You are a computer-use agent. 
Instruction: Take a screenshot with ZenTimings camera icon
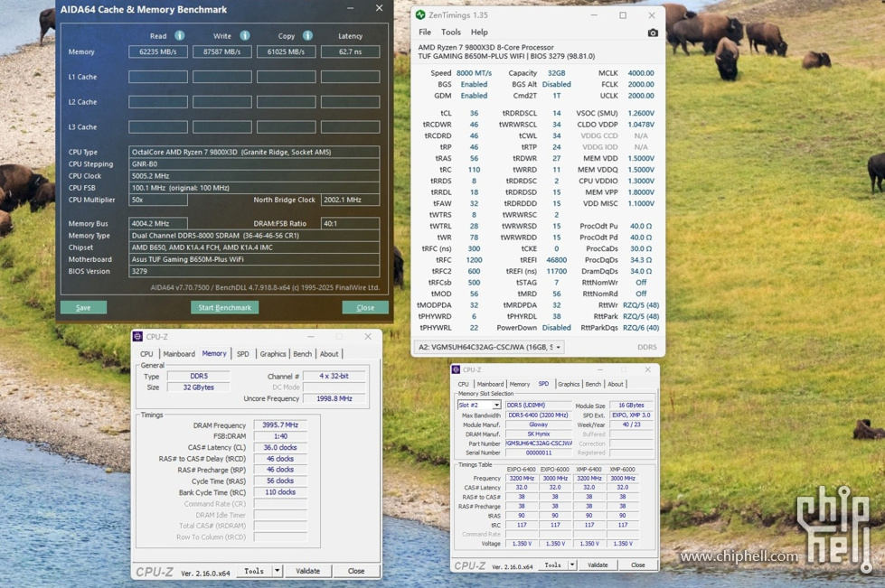[653, 33]
